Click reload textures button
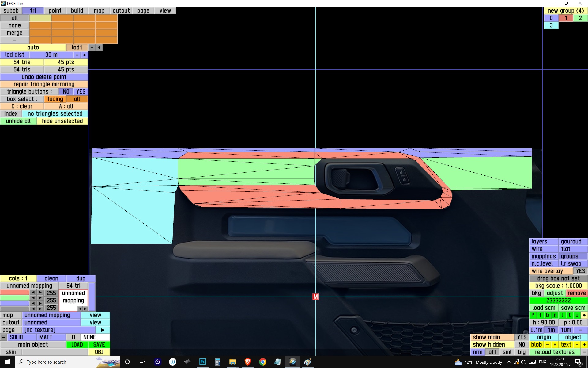Viewport: 588px width, 368px height. point(554,352)
